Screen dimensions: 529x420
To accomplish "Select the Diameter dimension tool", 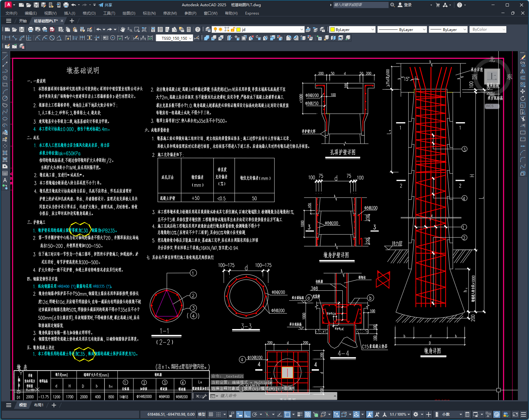I will point(52,38).
